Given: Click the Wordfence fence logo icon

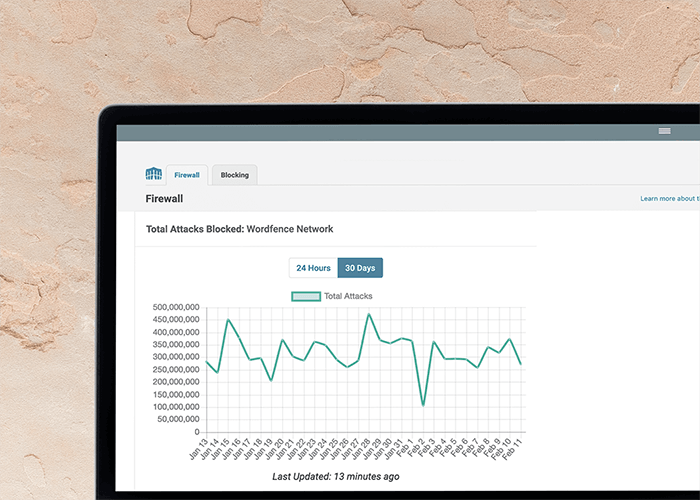Looking at the screenshot, I should (153, 175).
